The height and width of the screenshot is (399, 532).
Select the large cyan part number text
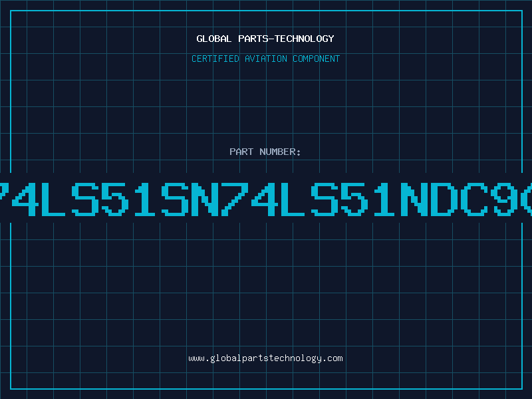pos(266,199)
